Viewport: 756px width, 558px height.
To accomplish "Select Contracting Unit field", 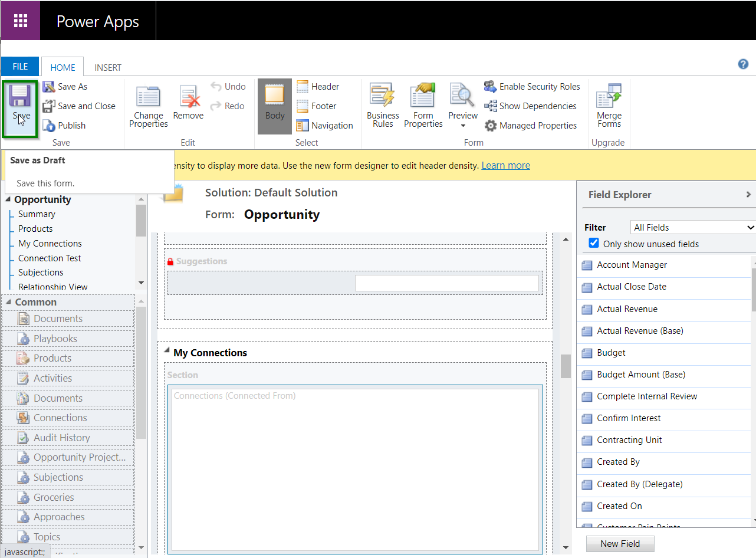I will (x=663, y=440).
